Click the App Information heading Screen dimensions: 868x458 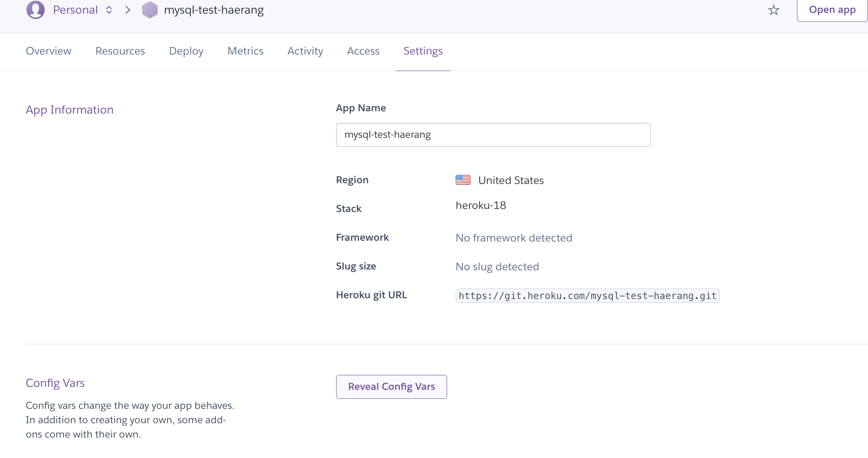(x=70, y=110)
